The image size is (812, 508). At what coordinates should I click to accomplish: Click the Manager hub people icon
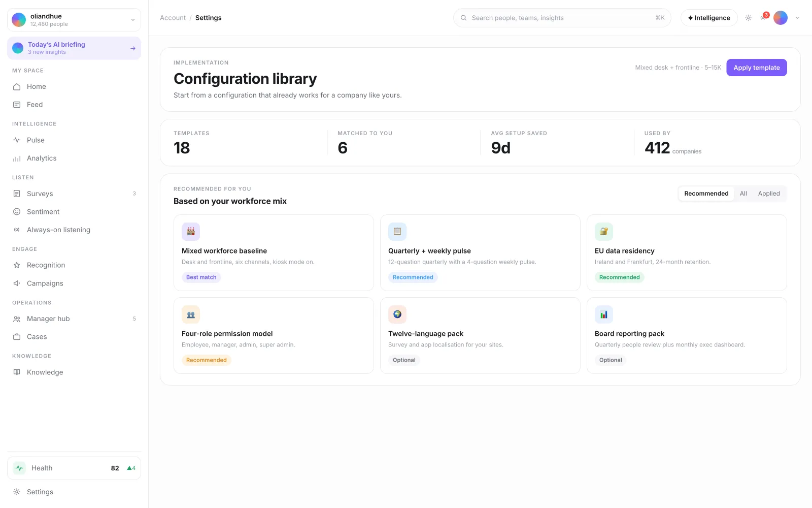[x=17, y=319]
